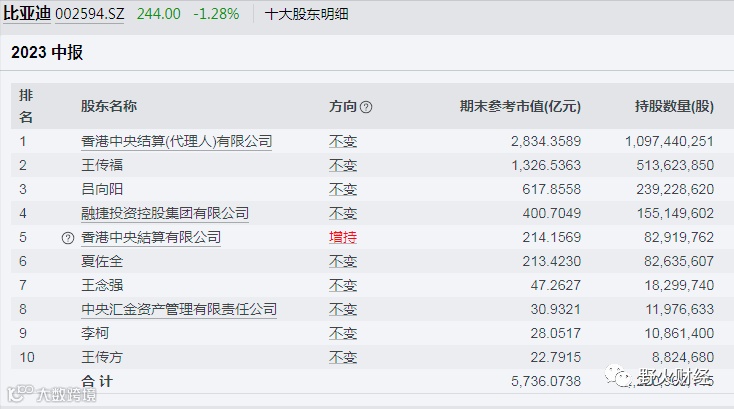Click 不变 in 香港中央结算(代理人) row
This screenshot has height=409, width=734.
point(343,141)
